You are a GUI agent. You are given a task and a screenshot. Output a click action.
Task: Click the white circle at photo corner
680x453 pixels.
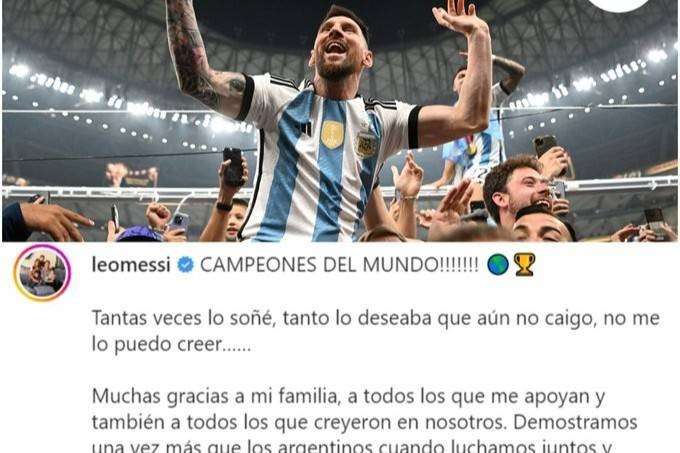point(619,5)
